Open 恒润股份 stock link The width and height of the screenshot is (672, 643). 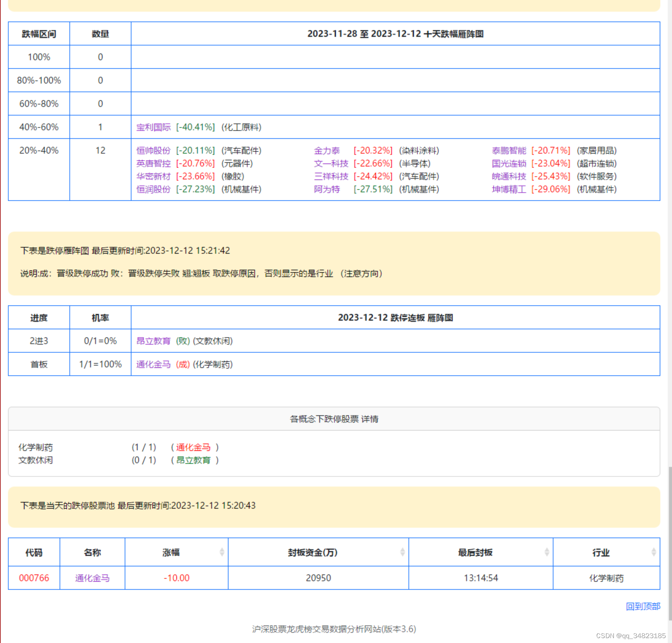coord(153,189)
